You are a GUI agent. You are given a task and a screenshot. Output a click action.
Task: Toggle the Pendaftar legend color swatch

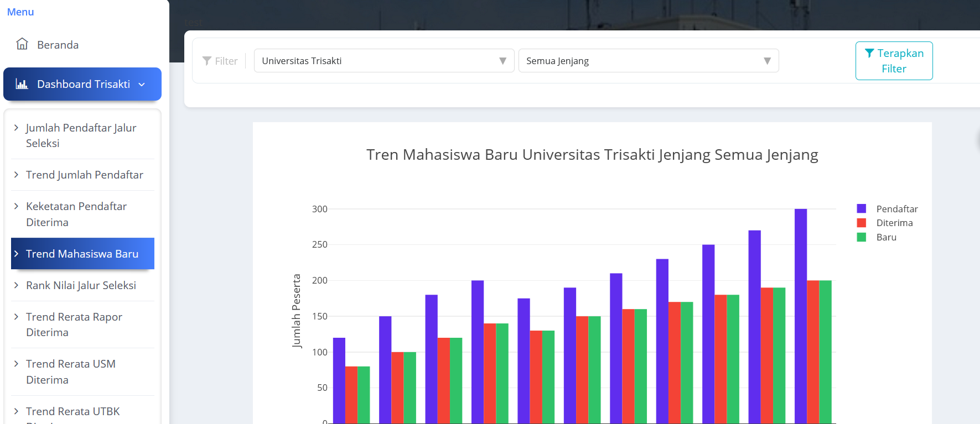(x=862, y=208)
